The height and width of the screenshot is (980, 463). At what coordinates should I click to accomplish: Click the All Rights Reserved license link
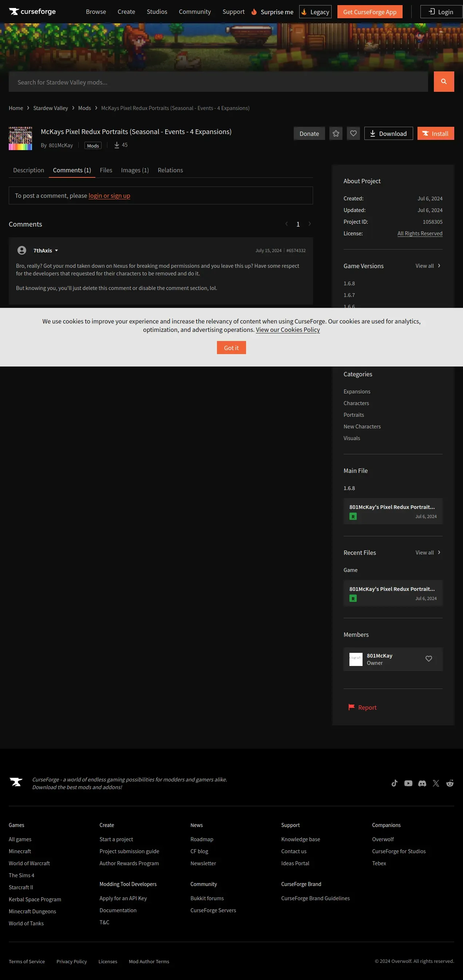click(x=420, y=234)
